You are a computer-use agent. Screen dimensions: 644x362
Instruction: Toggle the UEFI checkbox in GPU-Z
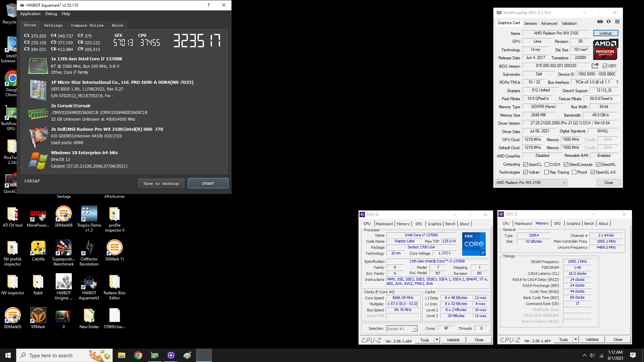[x=605, y=66]
